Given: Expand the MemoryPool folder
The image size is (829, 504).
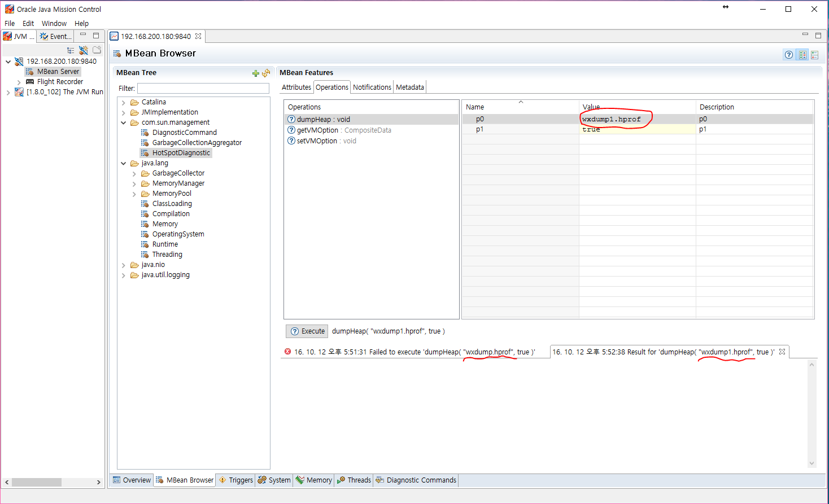Looking at the screenshot, I should pos(134,194).
